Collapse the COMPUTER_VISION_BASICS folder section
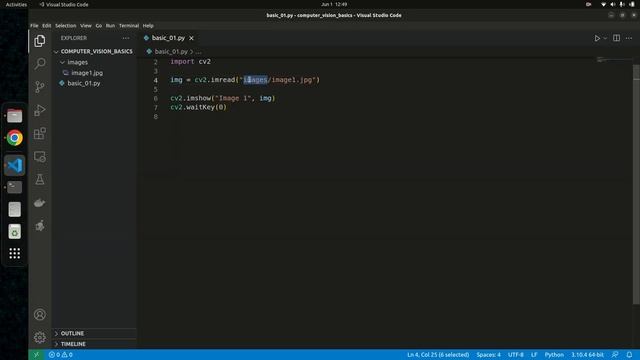This screenshot has width=640, height=360. pos(93,51)
